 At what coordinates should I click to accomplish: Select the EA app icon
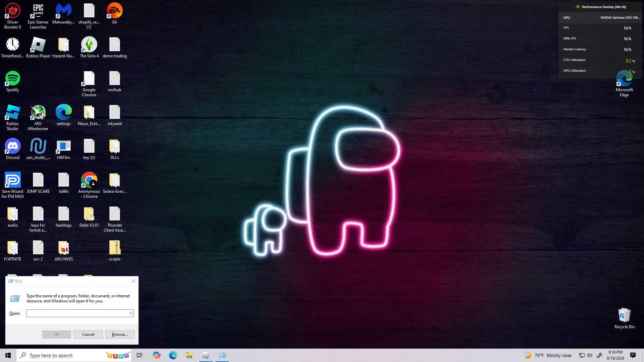coord(114,11)
